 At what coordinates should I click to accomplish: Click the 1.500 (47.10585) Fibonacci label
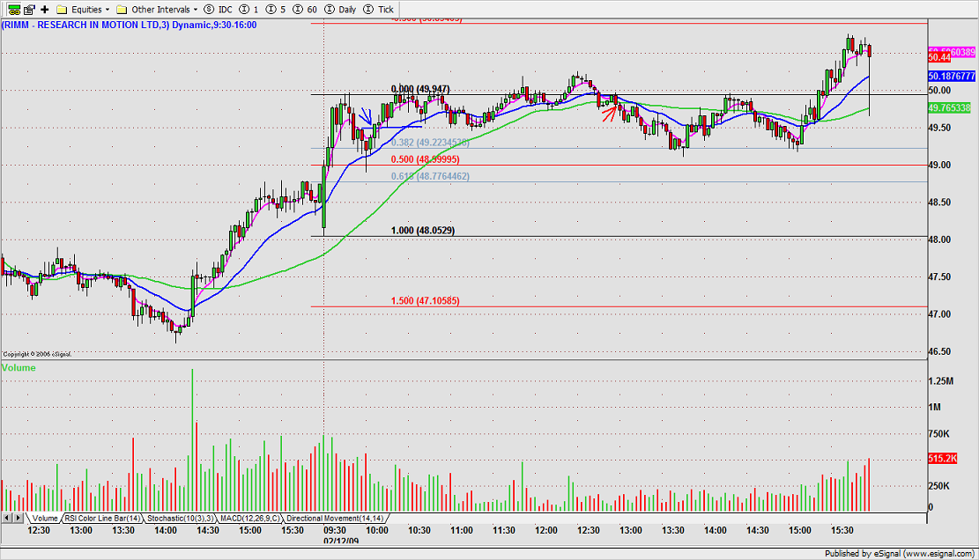(426, 300)
